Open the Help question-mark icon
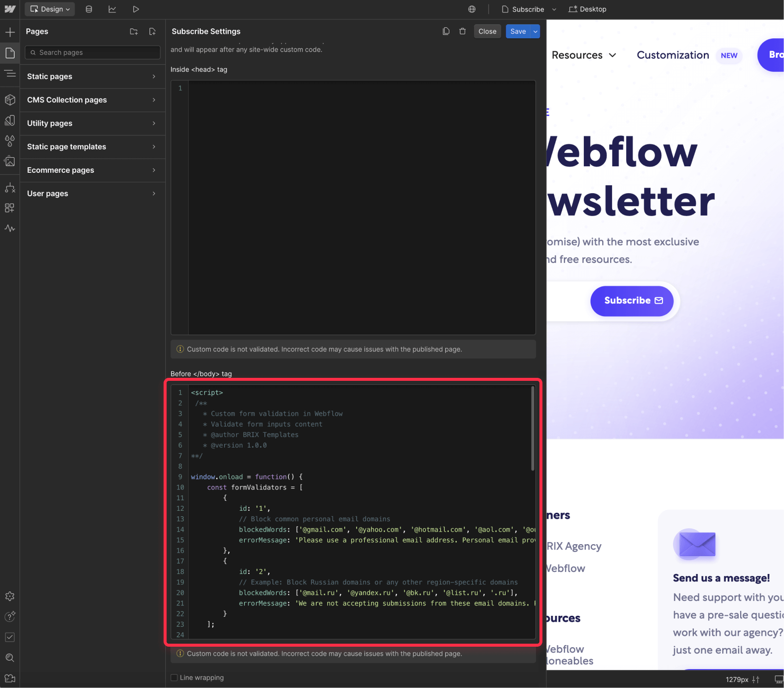The height and width of the screenshot is (688, 784). [x=10, y=617]
